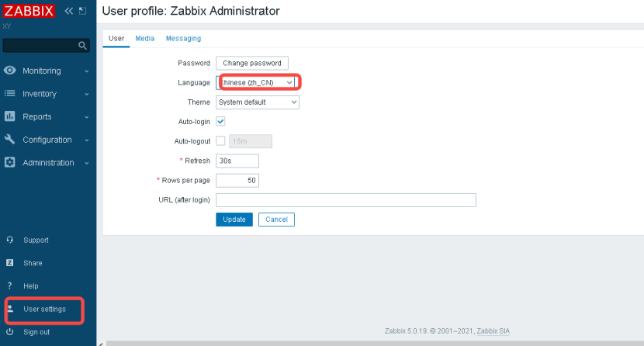Viewport: 644px width, 346px height.
Task: Click the Change password button
Action: (252, 63)
